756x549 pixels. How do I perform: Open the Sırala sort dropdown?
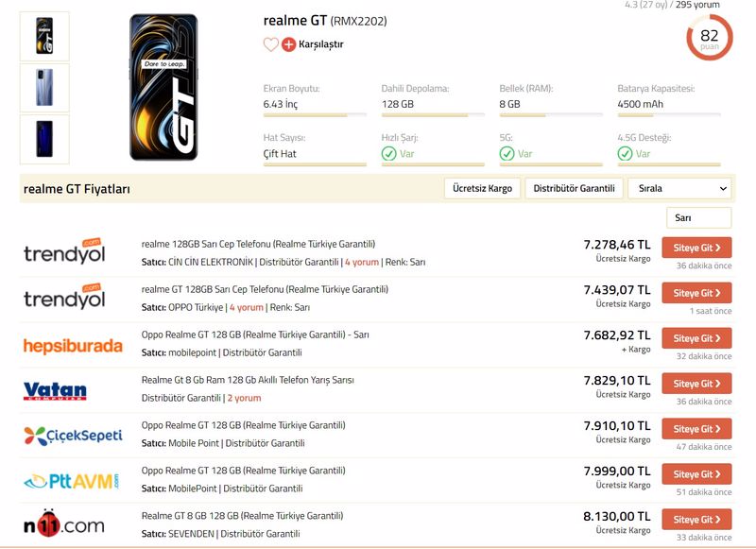679,188
